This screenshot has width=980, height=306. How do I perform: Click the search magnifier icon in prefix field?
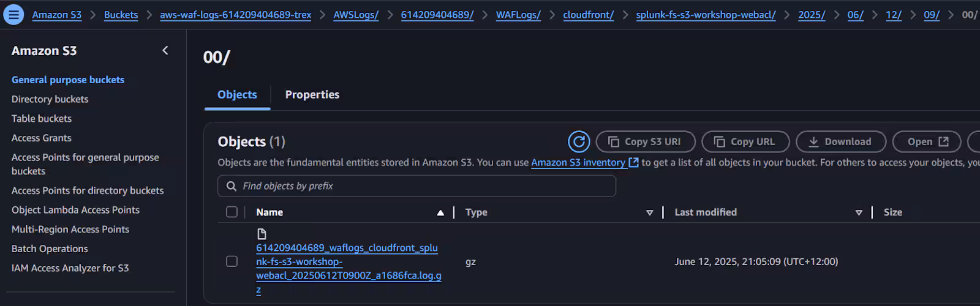pyautogui.click(x=232, y=186)
